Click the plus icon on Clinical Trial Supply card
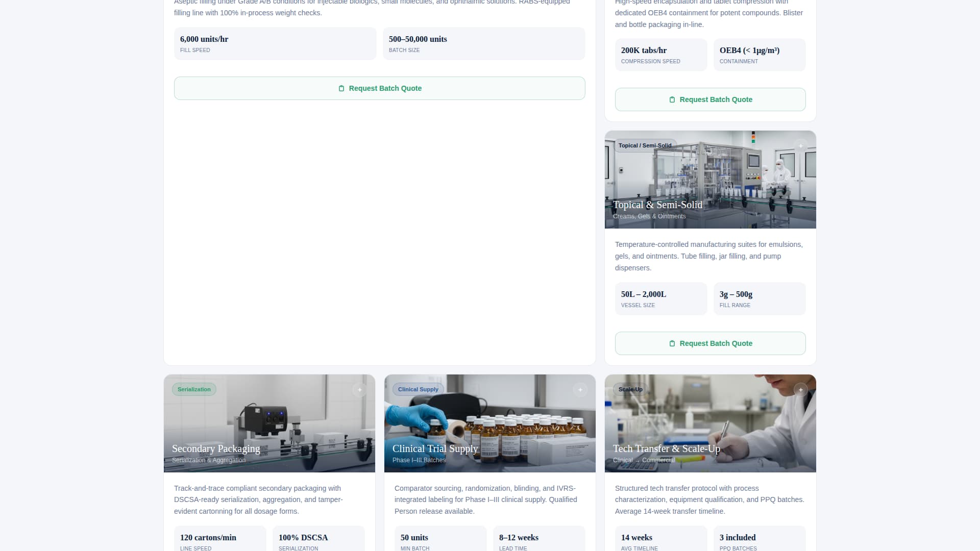This screenshot has width=980, height=551. point(580,389)
